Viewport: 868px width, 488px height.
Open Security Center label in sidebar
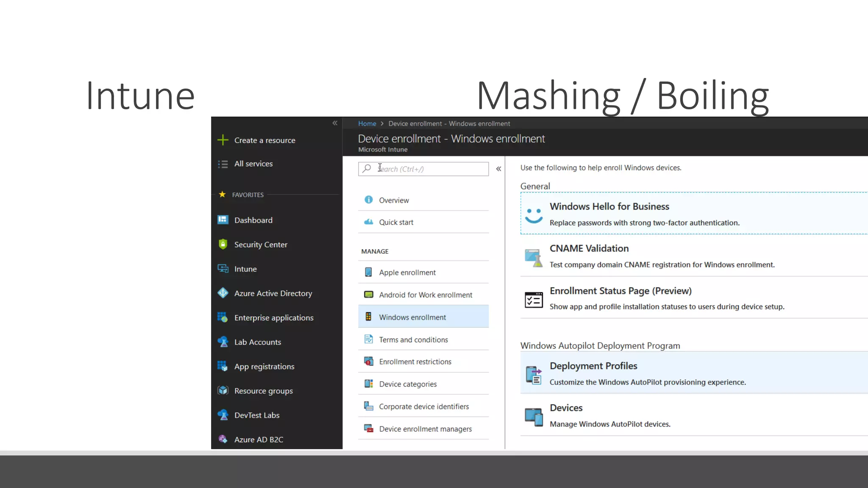pos(261,245)
